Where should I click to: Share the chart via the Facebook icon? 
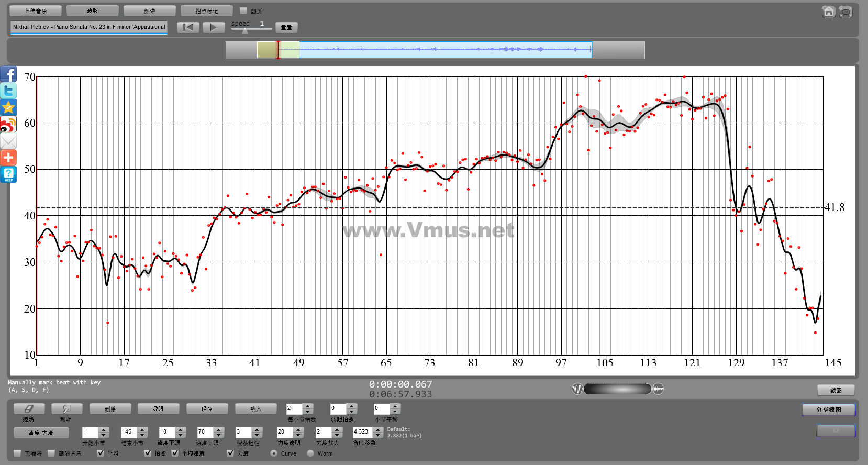coord(8,74)
